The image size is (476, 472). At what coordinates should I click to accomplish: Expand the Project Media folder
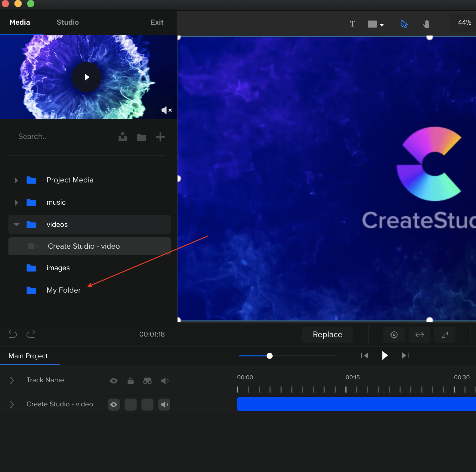(17, 180)
